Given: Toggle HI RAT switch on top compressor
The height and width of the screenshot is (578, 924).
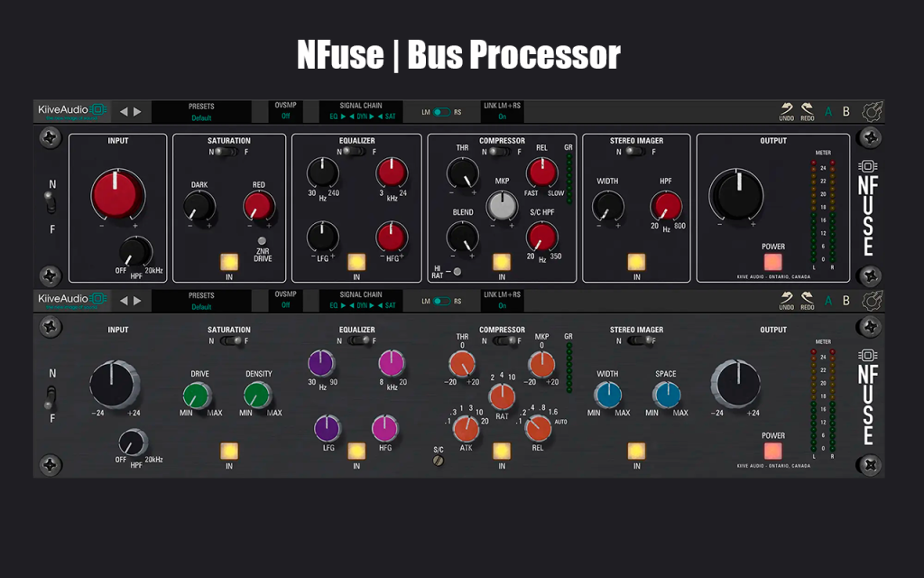Looking at the screenshot, I should pyautogui.click(x=457, y=271).
